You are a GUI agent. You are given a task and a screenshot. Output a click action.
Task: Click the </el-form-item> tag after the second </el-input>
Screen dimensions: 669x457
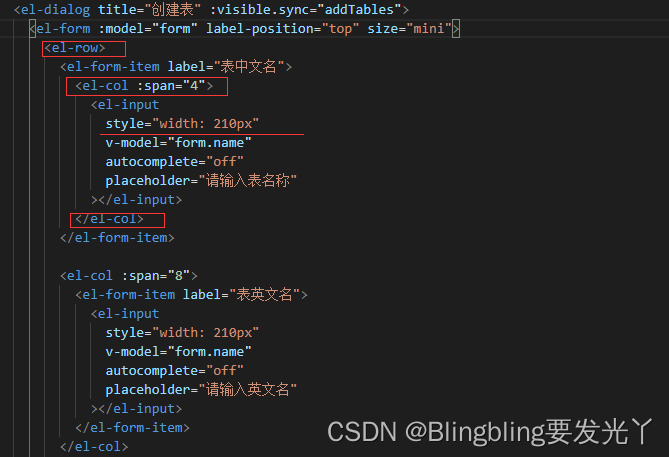click(x=133, y=428)
